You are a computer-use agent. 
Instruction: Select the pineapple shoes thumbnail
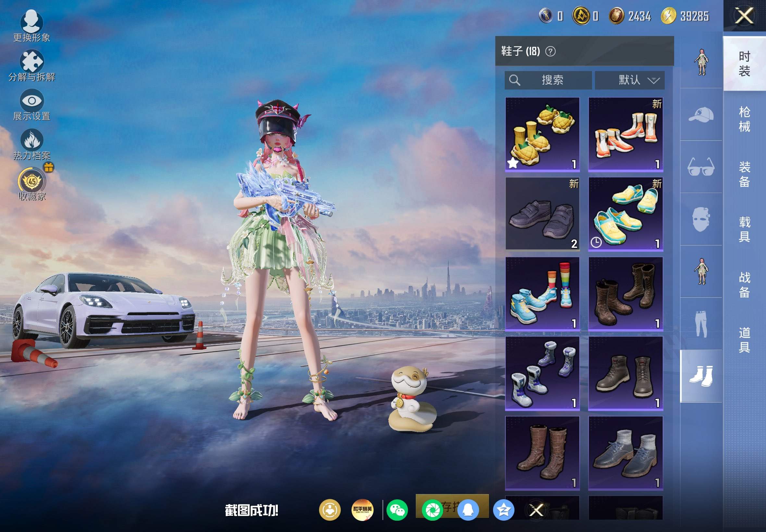[542, 134]
